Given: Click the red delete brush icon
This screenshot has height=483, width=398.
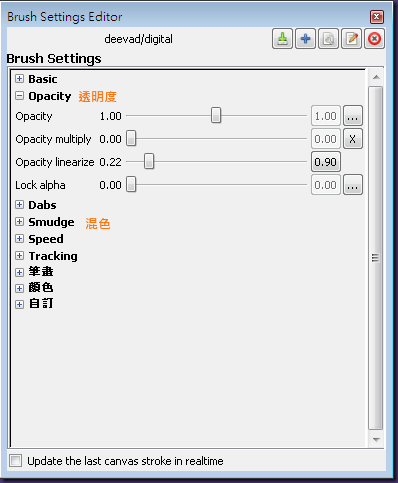Looking at the screenshot, I should point(374,39).
